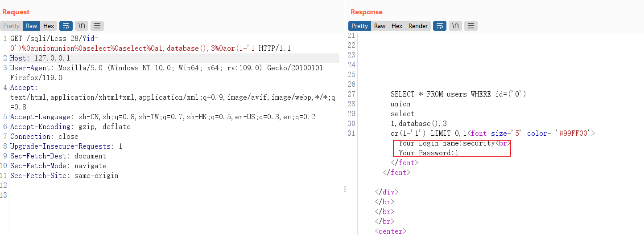Click the 'union' line in Response
The image size is (644, 235).
(x=400, y=104)
